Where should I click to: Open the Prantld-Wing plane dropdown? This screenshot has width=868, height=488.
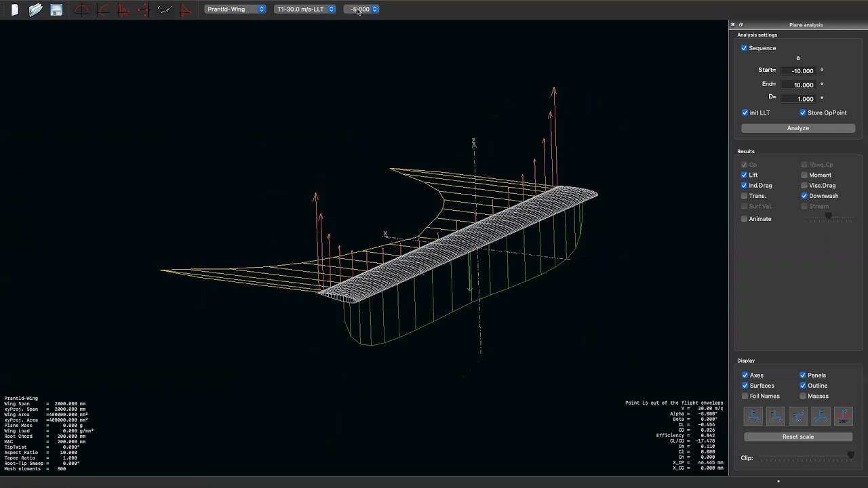point(235,9)
